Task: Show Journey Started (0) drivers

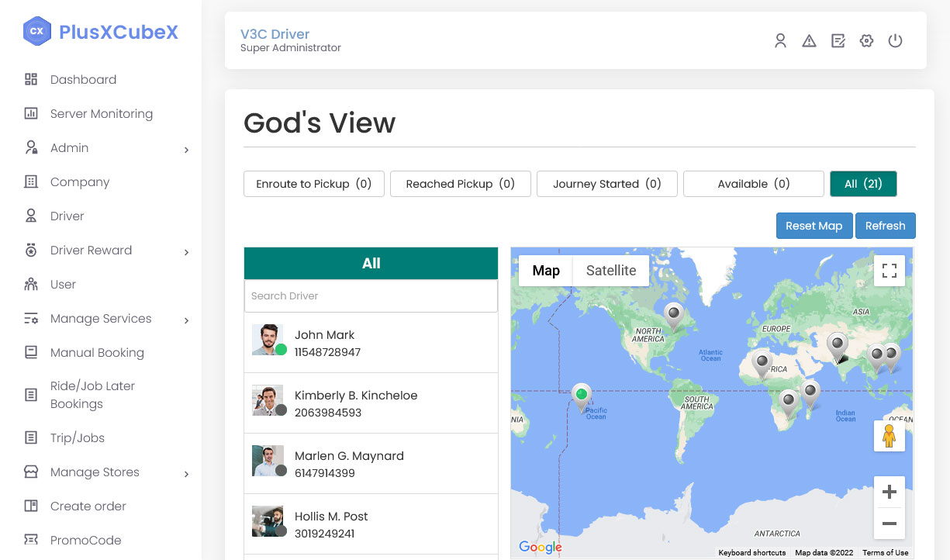Action: click(607, 184)
